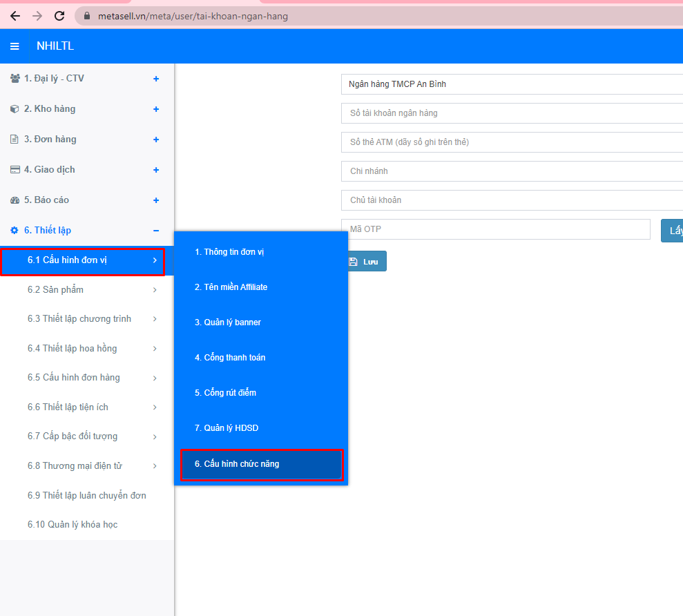
Task: Click the dashboard icon beside Báo cáo
Action: point(15,200)
